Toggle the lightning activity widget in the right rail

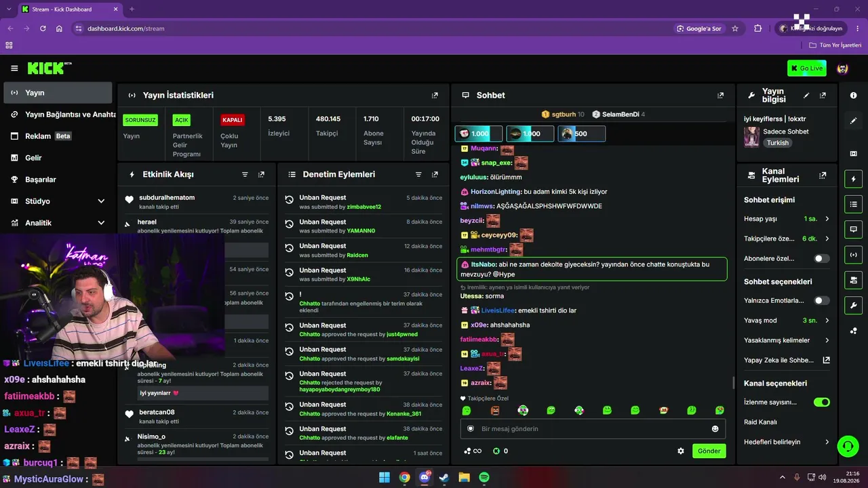[853, 179]
